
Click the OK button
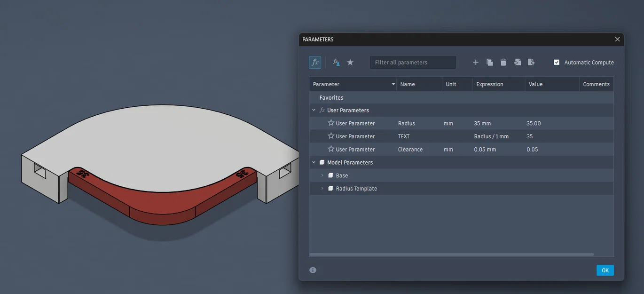605,270
